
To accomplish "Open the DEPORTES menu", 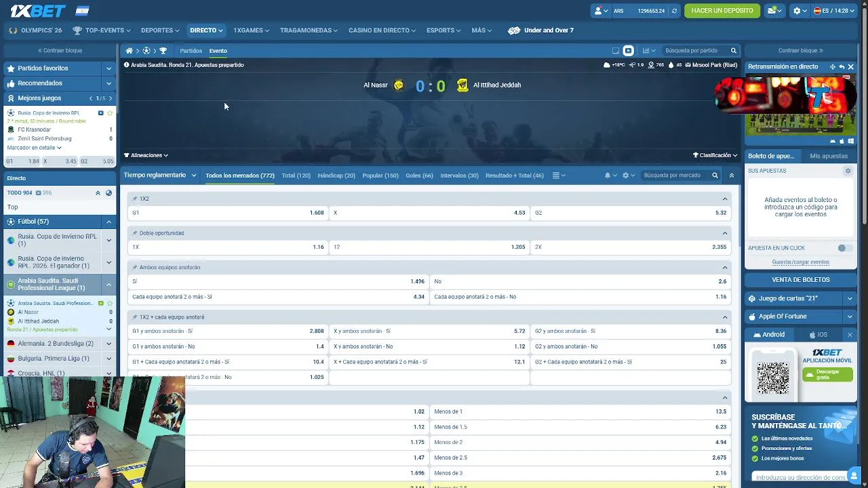I will tap(160, 30).
